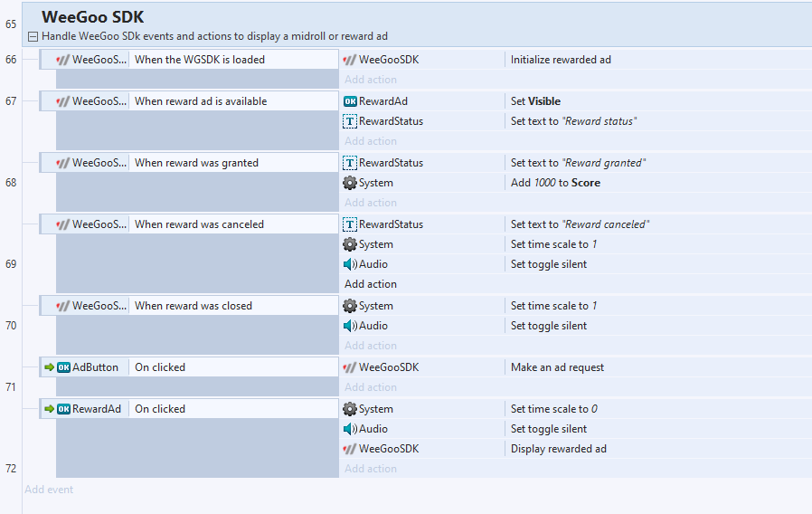Click Audio speaker icon in 'reward was canceled' event
Screen dimensions: 812x514
[x=350, y=264]
